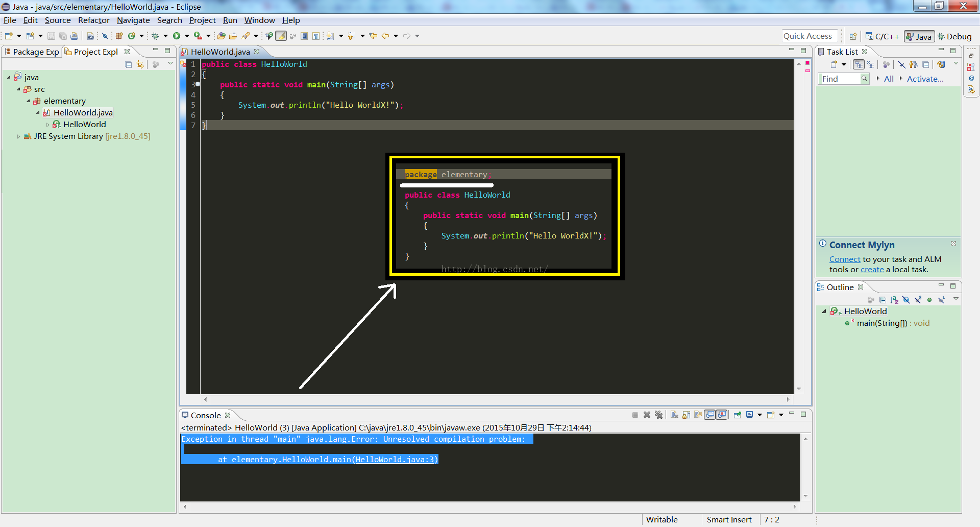980x527 pixels.
Task: Switch to the C/C++ perspective
Action: coord(882,37)
